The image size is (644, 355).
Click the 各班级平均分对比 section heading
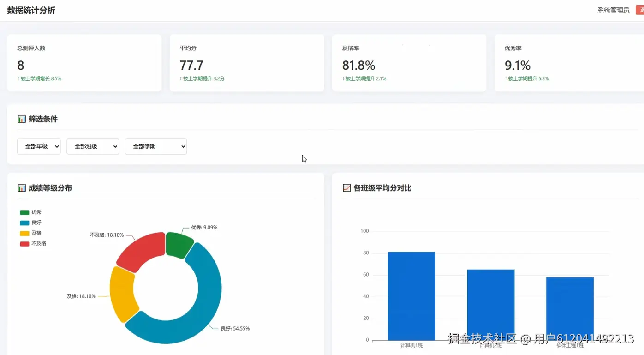tap(382, 188)
